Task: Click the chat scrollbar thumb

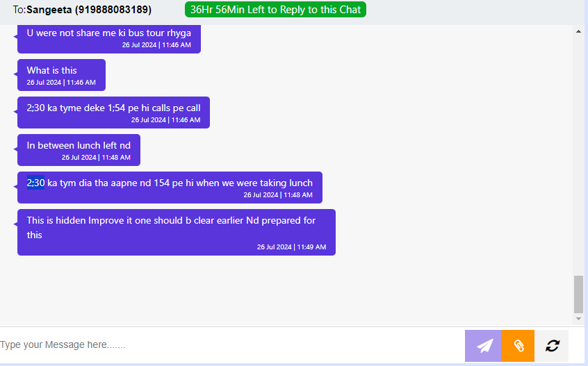Action: pos(578,294)
